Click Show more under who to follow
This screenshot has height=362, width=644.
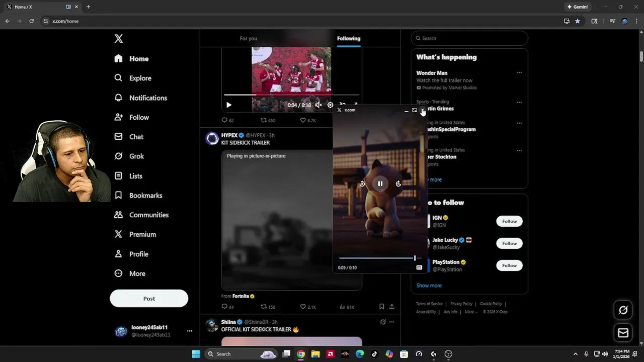point(429,286)
